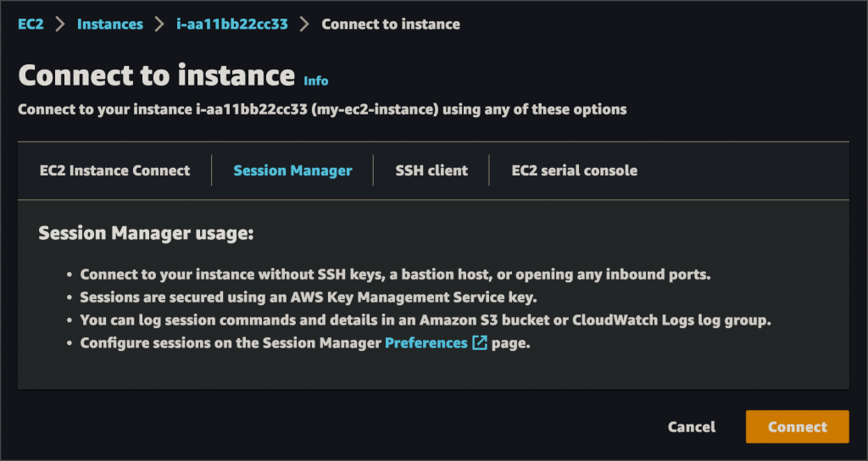Click the chevron separator between EC2 and Instances
The image size is (868, 461).
coord(60,25)
